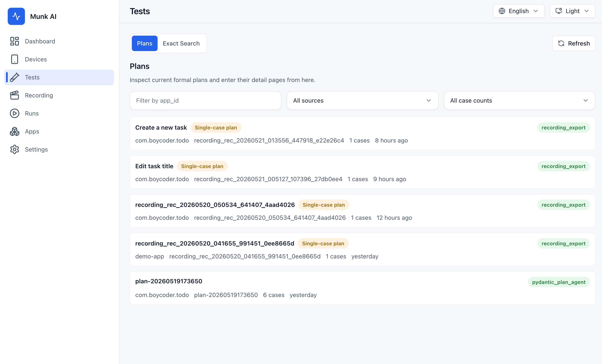Click Single-case plan badge on Edit task title
The height and width of the screenshot is (364, 602).
click(x=202, y=166)
